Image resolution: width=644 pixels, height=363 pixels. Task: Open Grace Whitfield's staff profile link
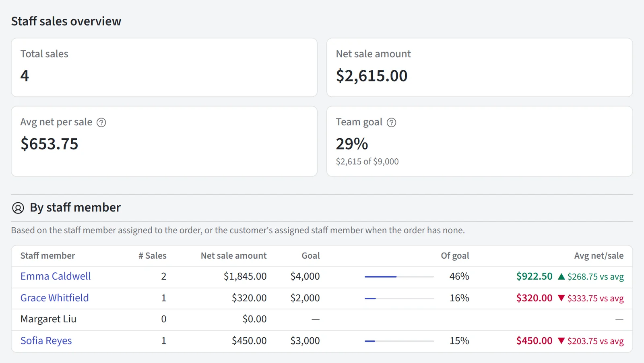(x=55, y=298)
